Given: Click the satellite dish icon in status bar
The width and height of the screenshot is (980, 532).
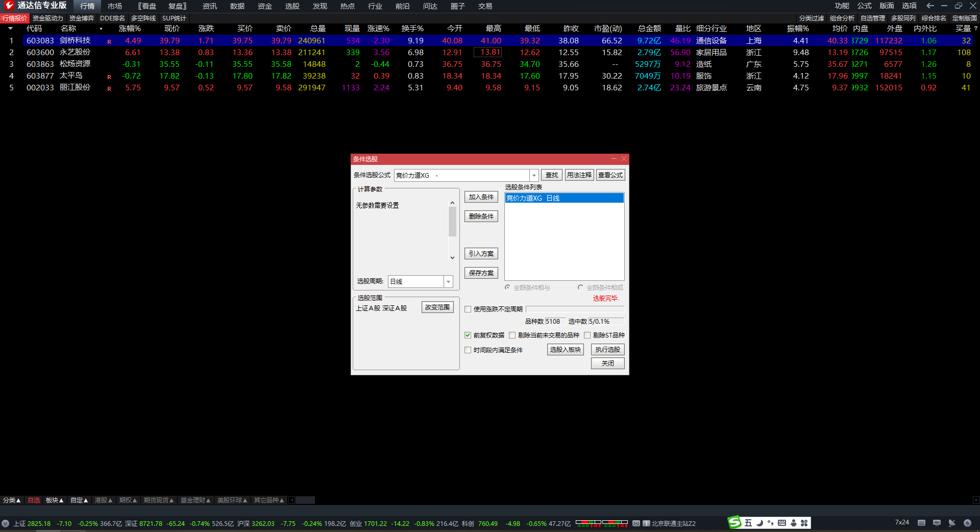Looking at the screenshot, I should pyautogui.click(x=952, y=523).
